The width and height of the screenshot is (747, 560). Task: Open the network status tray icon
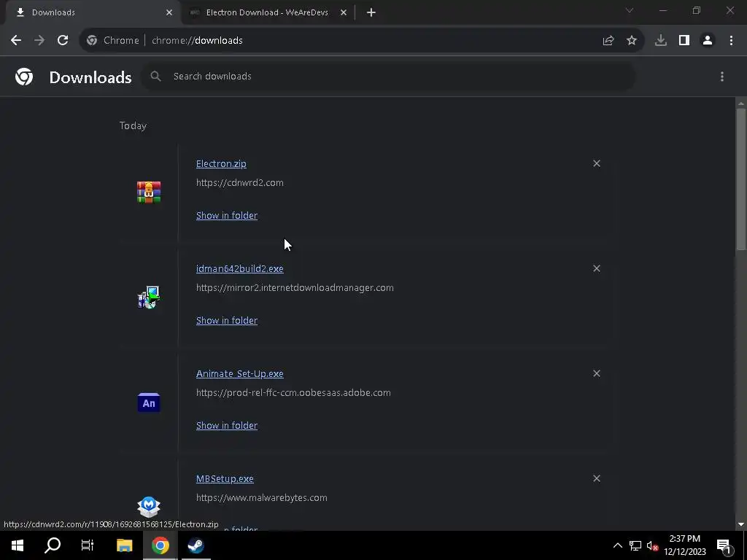point(635,545)
